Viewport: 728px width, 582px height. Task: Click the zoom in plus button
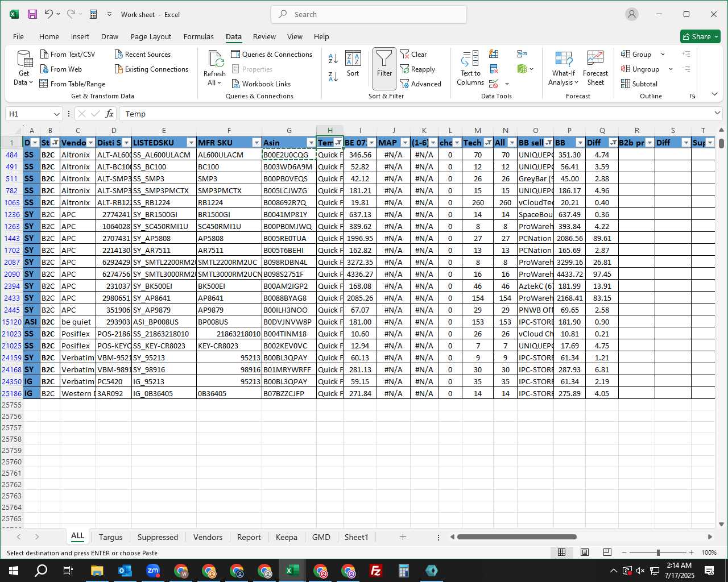(691, 552)
